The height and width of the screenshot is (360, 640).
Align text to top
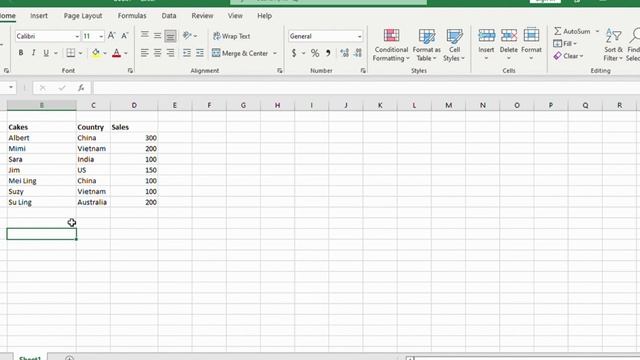pyautogui.click(x=144, y=36)
